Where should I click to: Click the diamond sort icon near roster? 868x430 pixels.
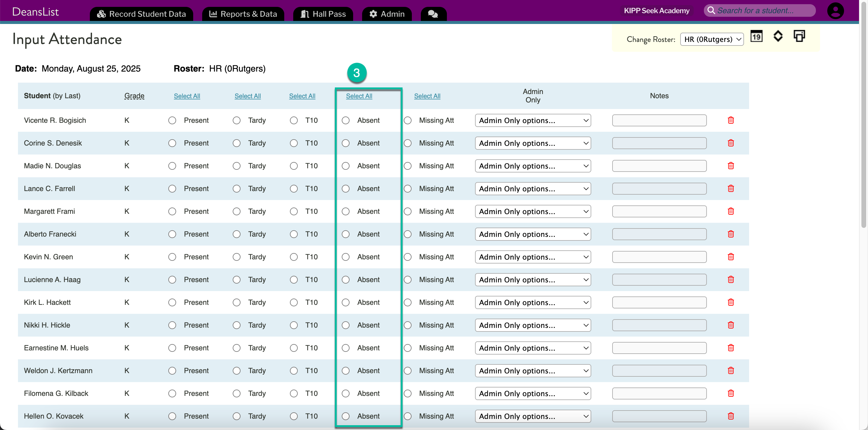pos(778,36)
